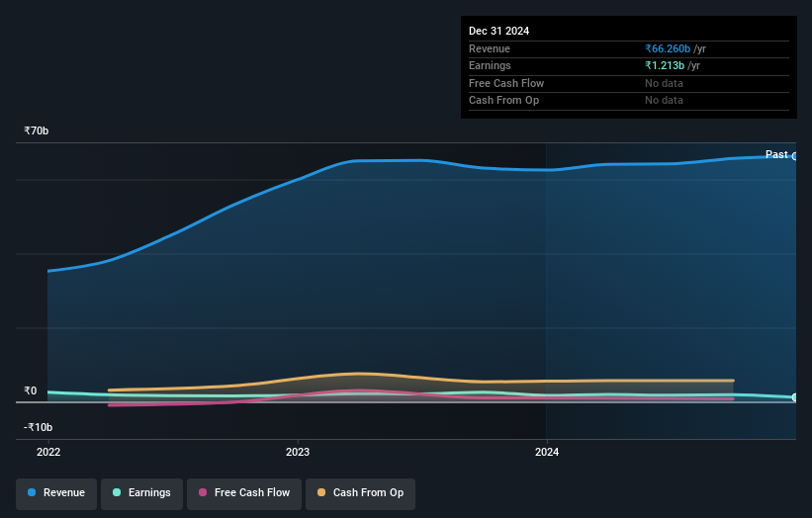Click the ₹66.260b revenue value in tooltip
Image resolution: width=812 pixels, height=518 pixels.
point(668,48)
